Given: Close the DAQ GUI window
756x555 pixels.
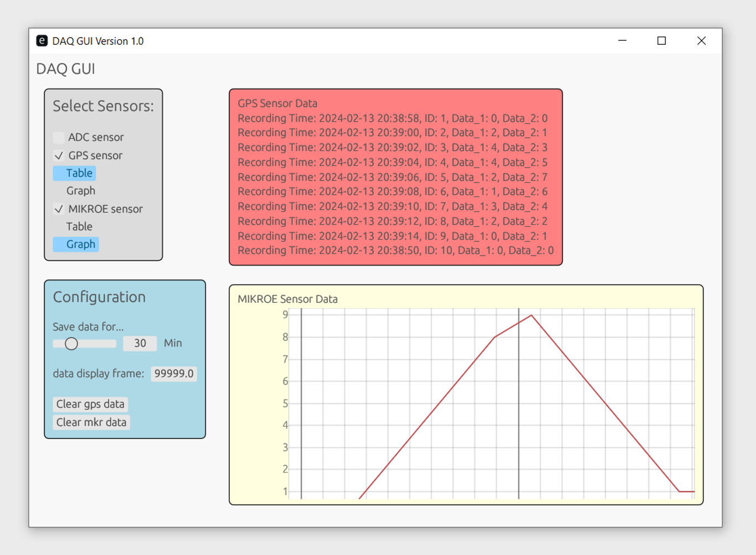Looking at the screenshot, I should pos(701,41).
